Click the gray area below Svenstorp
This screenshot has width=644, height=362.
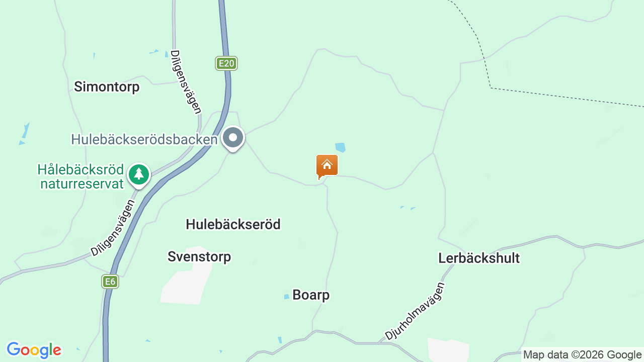[x=186, y=276]
